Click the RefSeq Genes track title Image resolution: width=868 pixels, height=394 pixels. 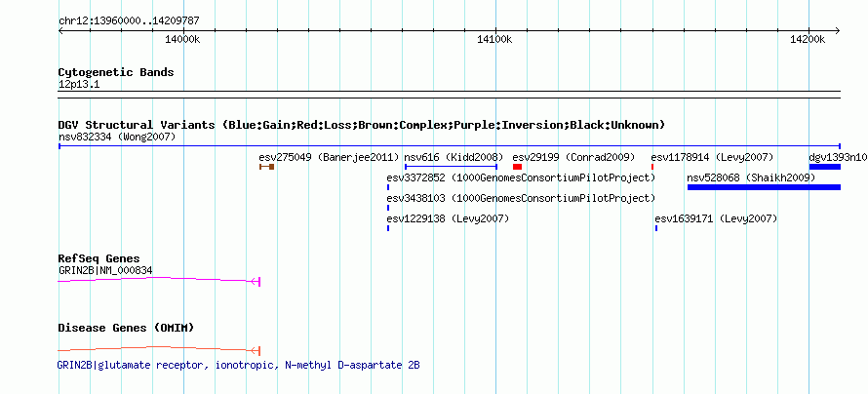[99, 258]
